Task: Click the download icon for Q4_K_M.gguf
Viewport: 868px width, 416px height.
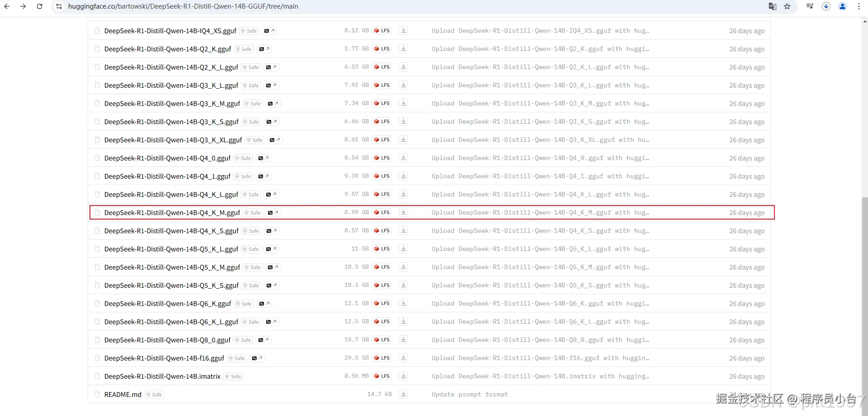Action: [x=403, y=212]
